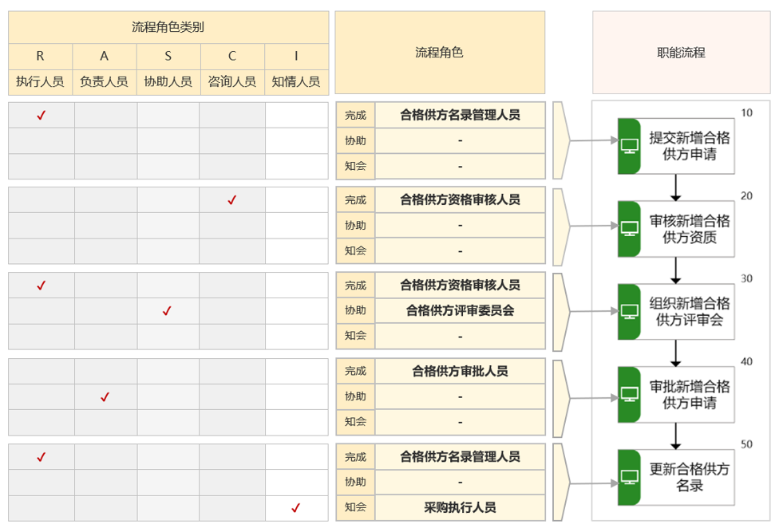Screen dimensions: 779x532
Task: Select the monitor icon in 组织新增合格供方评审会 step
Action: pos(630,312)
